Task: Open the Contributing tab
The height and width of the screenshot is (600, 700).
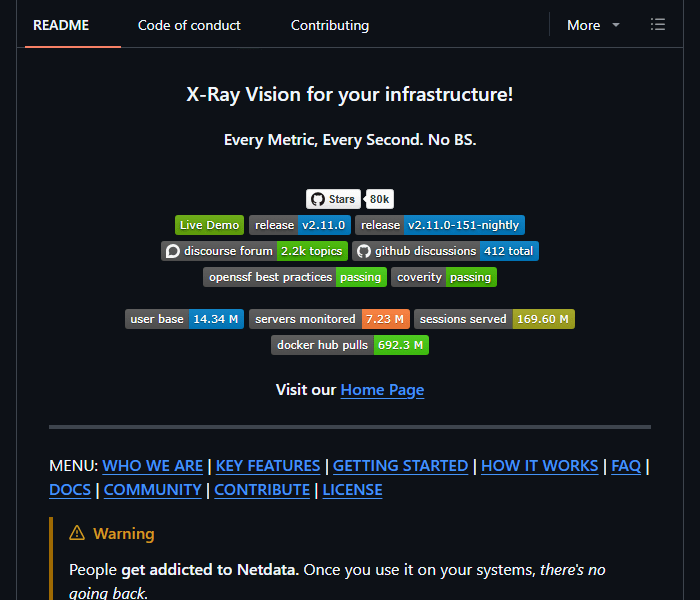Action: coord(330,25)
